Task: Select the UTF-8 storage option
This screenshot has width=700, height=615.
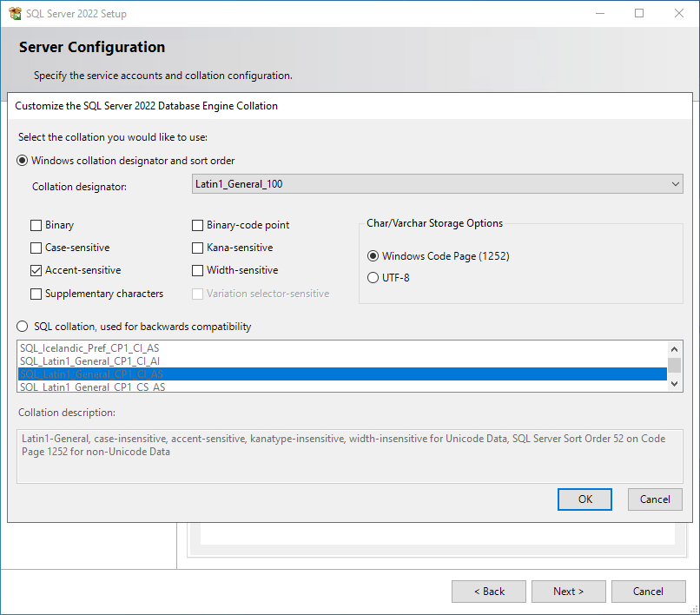Action: (372, 277)
